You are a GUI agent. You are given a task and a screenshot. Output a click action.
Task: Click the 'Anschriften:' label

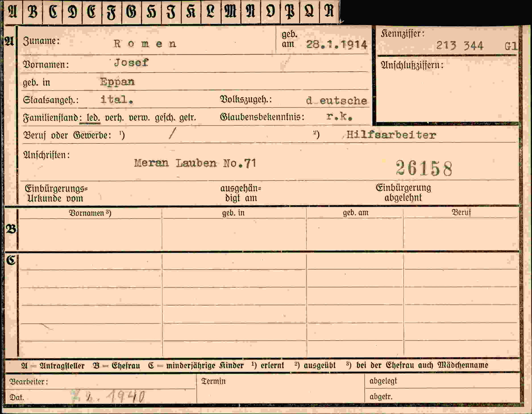coord(46,155)
